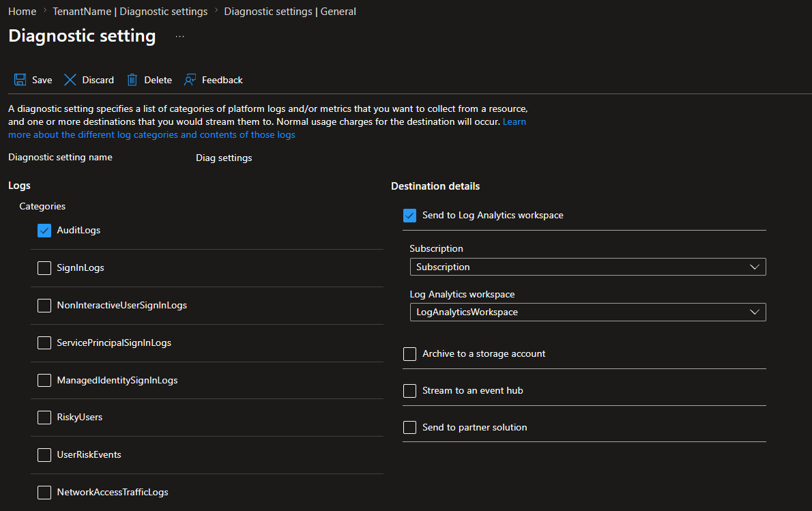Tick the ServicePrincipalSignInLogs checkbox

coord(44,342)
